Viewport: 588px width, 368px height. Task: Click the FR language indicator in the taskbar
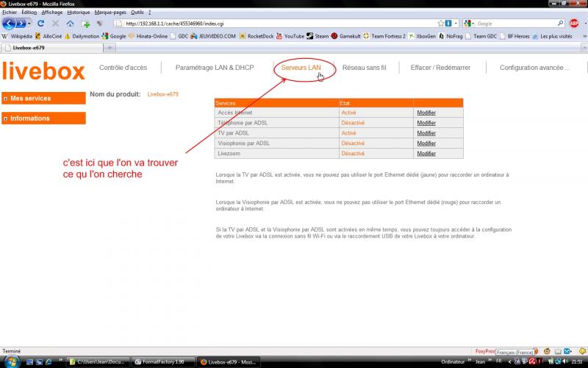pyautogui.click(x=499, y=361)
